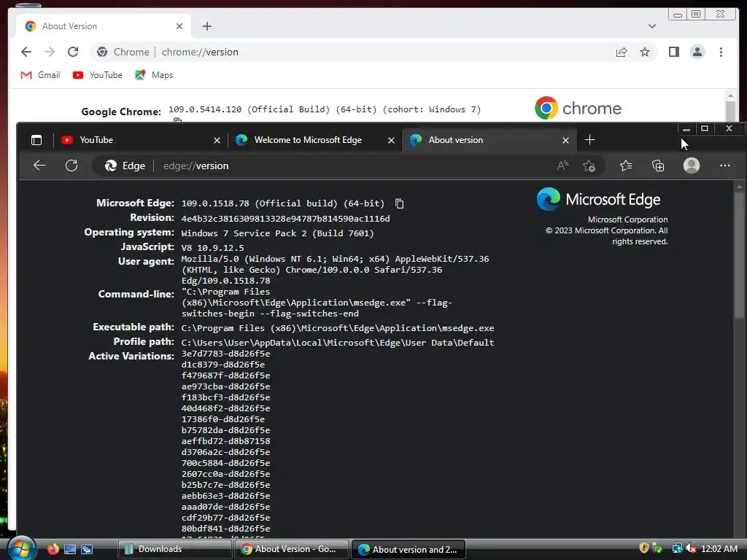Open the Edge Favorites list
The height and width of the screenshot is (560, 747).
pos(625,166)
